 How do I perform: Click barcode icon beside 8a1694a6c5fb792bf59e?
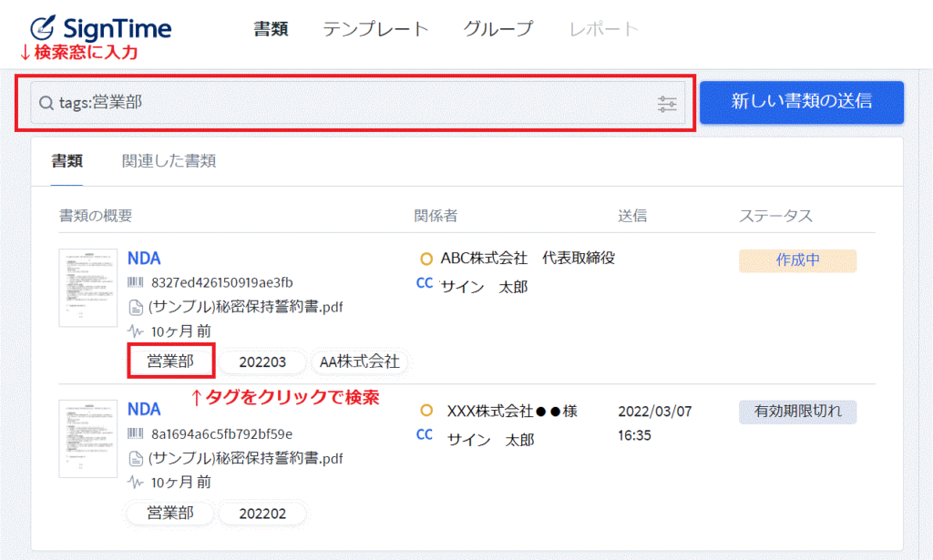tap(136, 434)
